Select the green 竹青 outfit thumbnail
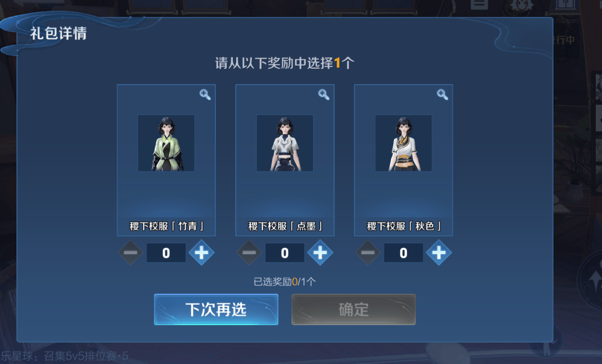Viewport: 602px width, 364px height. [166, 143]
